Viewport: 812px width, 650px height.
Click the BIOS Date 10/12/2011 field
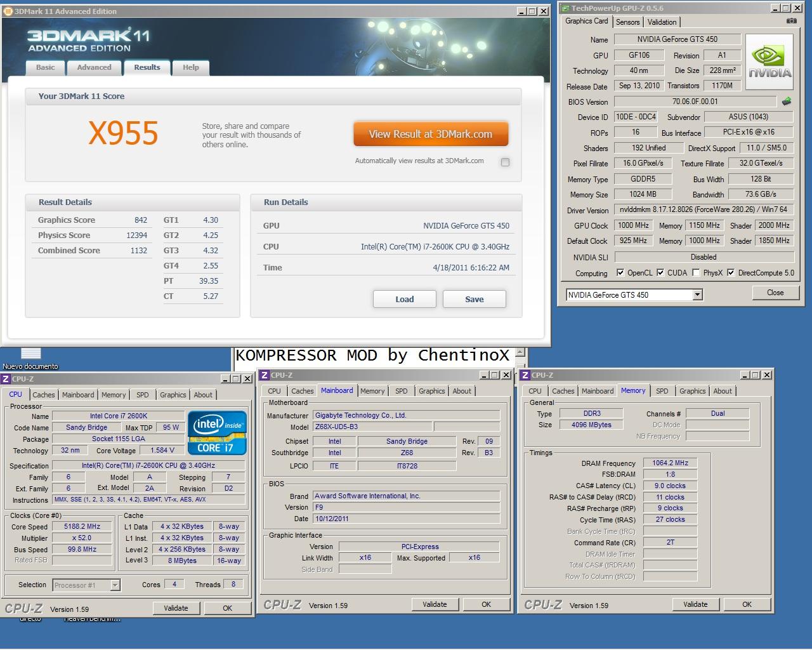(x=406, y=519)
